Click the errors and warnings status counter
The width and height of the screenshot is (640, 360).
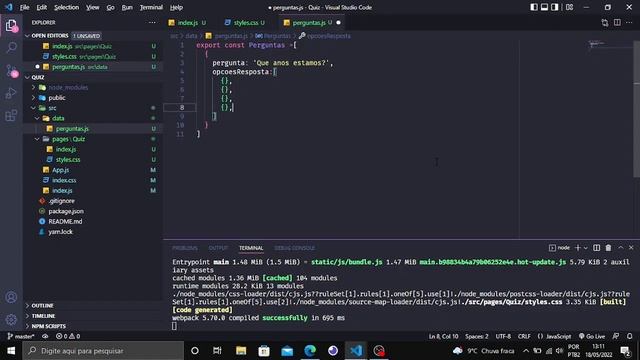(x=68, y=336)
